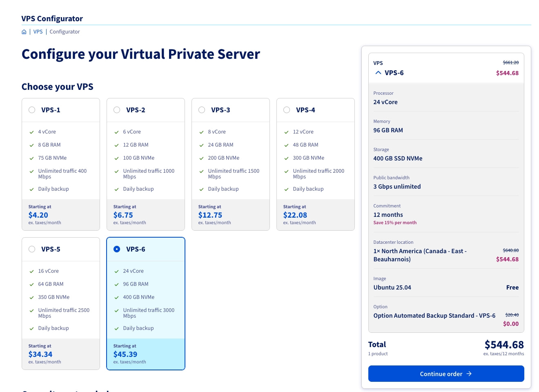This screenshot has height=392, width=539.
Task: Click the checkmark beside 8 vCore
Action: tap(201, 132)
